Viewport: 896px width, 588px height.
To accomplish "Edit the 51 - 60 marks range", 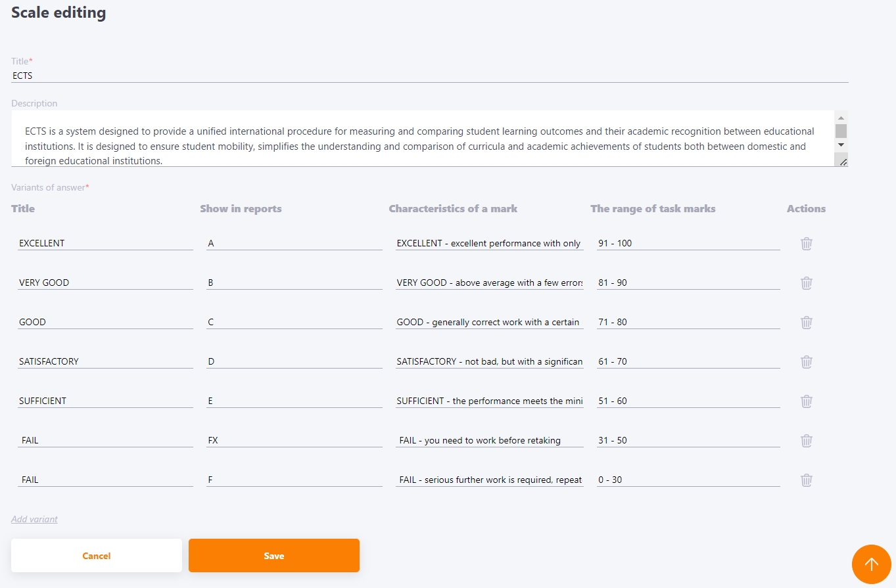I will pyautogui.click(x=688, y=401).
